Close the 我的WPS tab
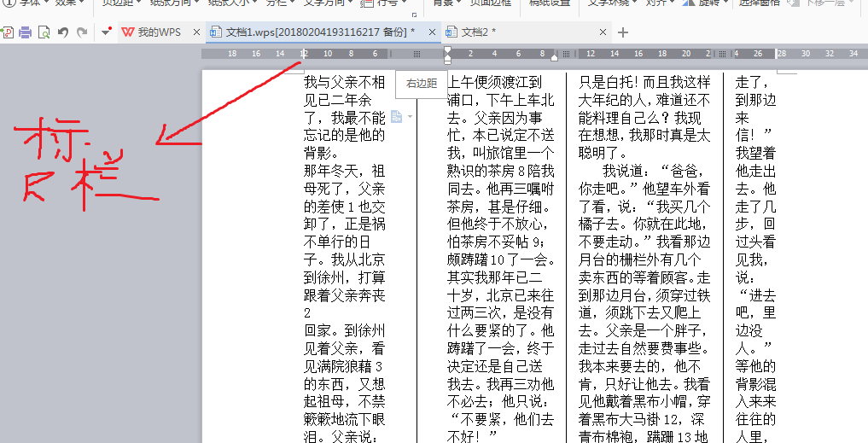The width and height of the screenshot is (868, 443). (x=196, y=32)
